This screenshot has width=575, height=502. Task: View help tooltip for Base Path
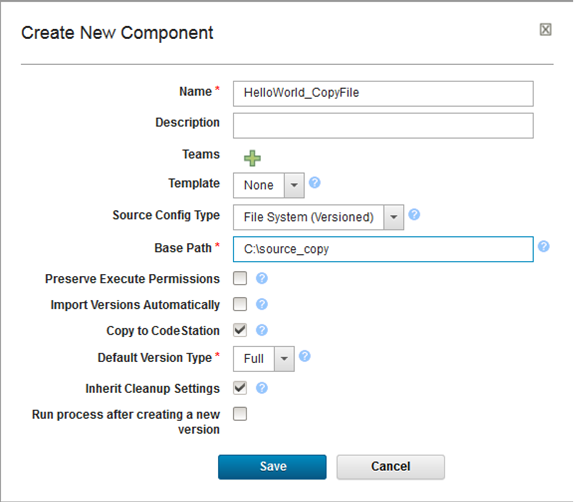pyautogui.click(x=544, y=246)
